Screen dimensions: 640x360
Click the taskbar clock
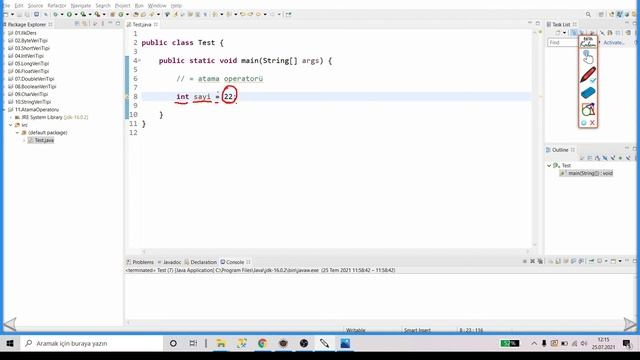click(603, 343)
